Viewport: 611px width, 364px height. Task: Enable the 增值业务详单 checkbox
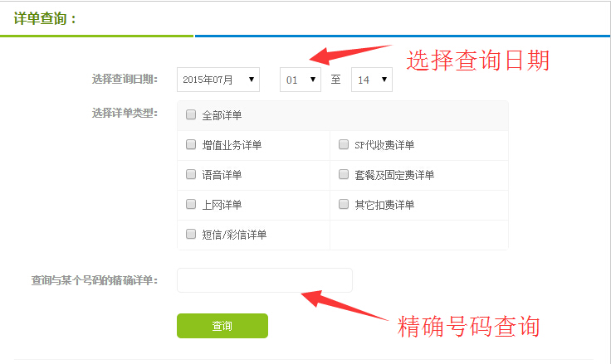tap(191, 145)
